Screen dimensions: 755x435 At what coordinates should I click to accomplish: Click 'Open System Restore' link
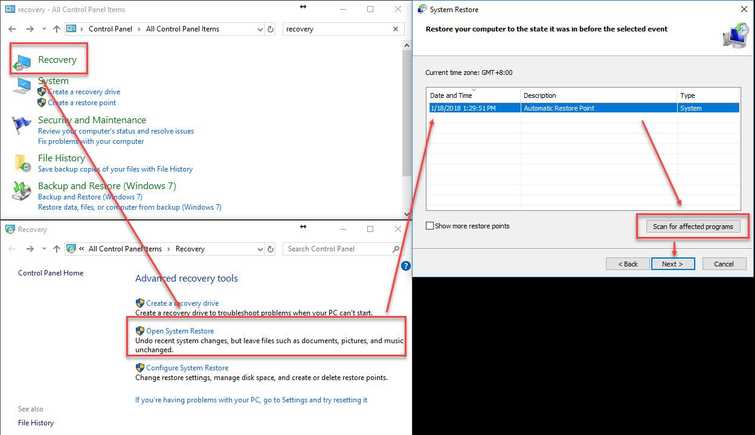coord(180,331)
